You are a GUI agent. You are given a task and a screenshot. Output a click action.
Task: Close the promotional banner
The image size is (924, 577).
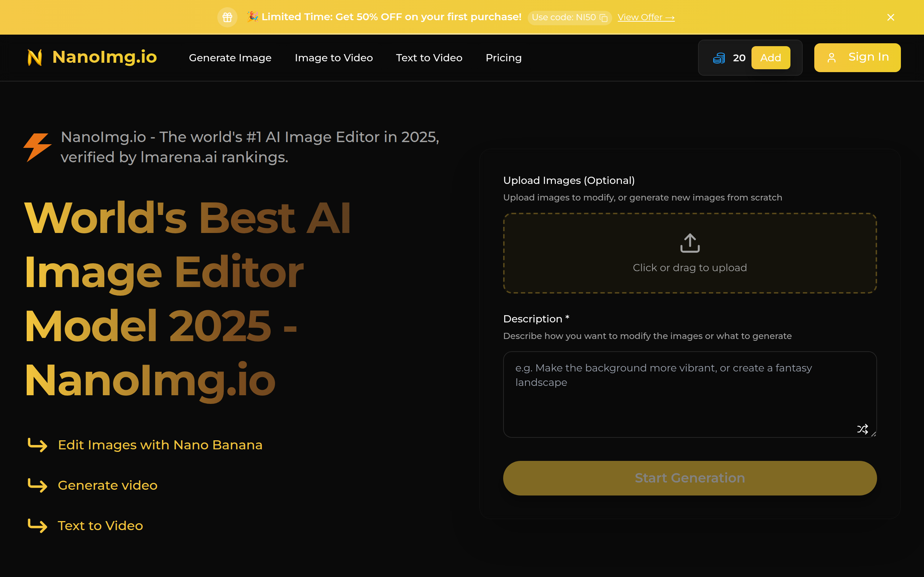pyautogui.click(x=890, y=17)
